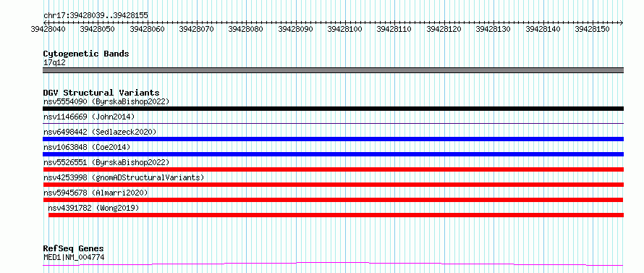The width and height of the screenshot is (644, 273).
Task: Open variant label nsv5526551 (ByrskaBishop2022)
Action: tap(106, 162)
